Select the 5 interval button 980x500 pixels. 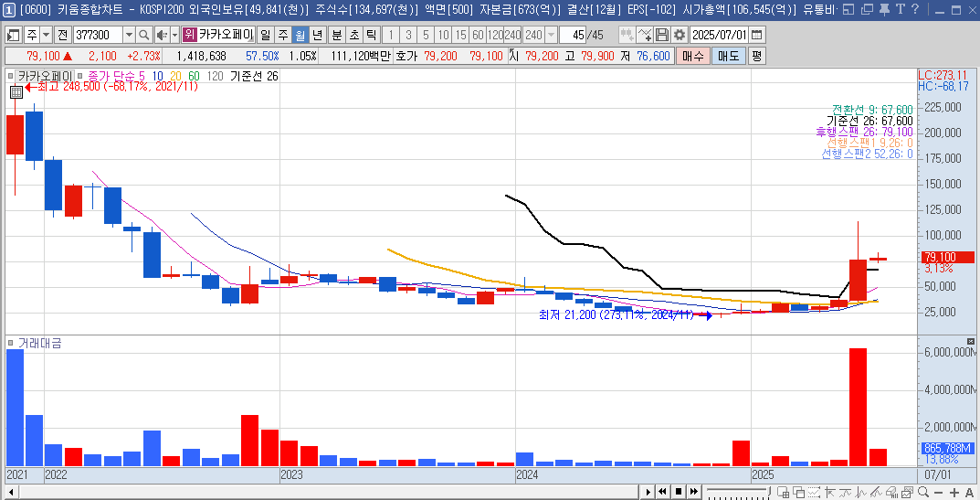426,35
